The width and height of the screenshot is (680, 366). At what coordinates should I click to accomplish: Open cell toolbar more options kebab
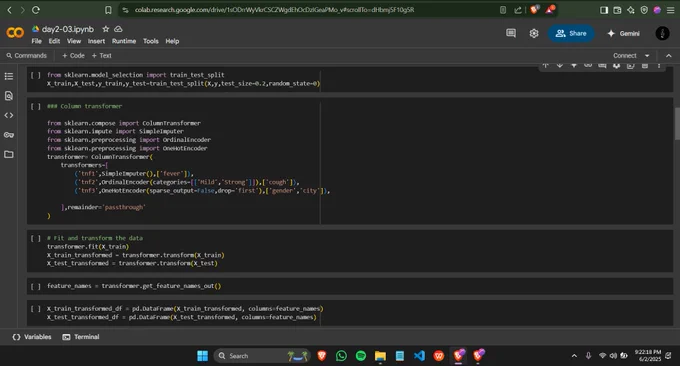tap(659, 65)
